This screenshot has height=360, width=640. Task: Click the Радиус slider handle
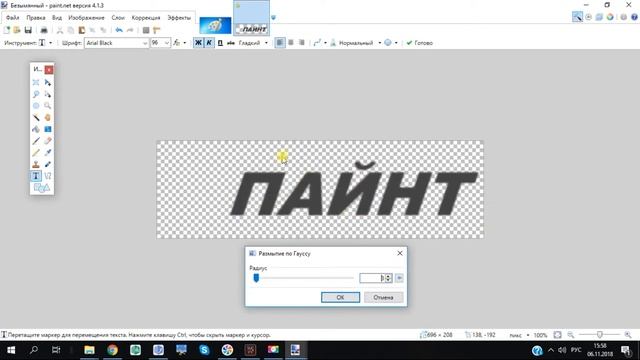click(256, 278)
